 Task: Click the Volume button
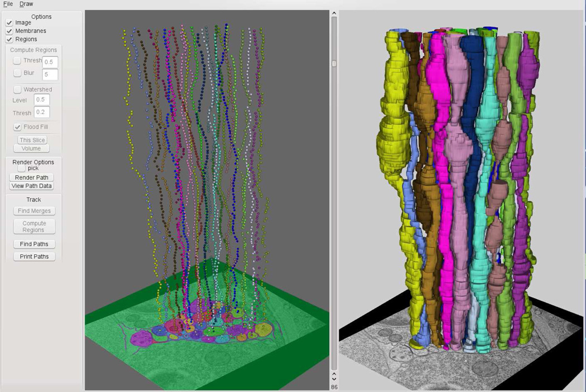point(32,148)
